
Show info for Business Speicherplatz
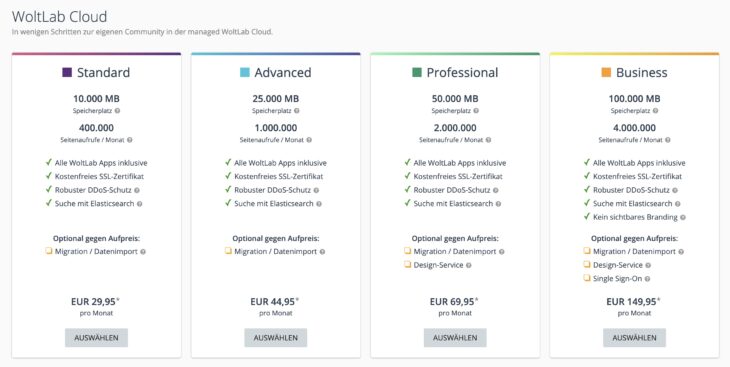pyautogui.click(x=656, y=111)
